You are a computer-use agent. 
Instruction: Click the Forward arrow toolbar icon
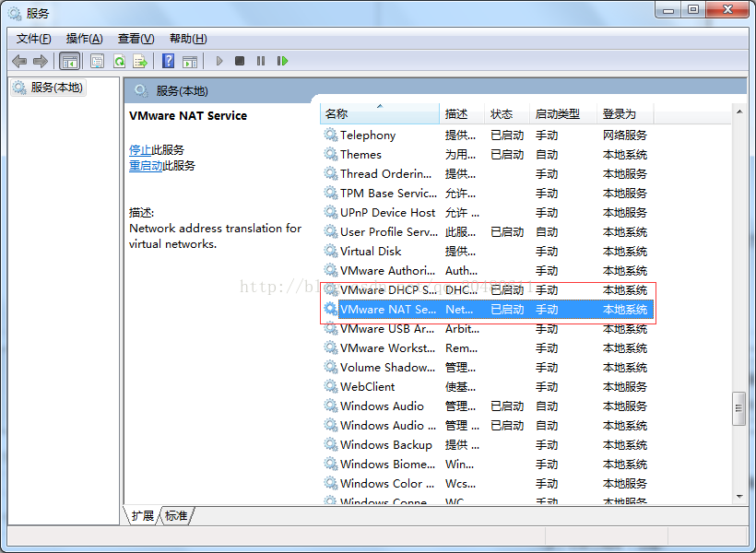(40, 61)
